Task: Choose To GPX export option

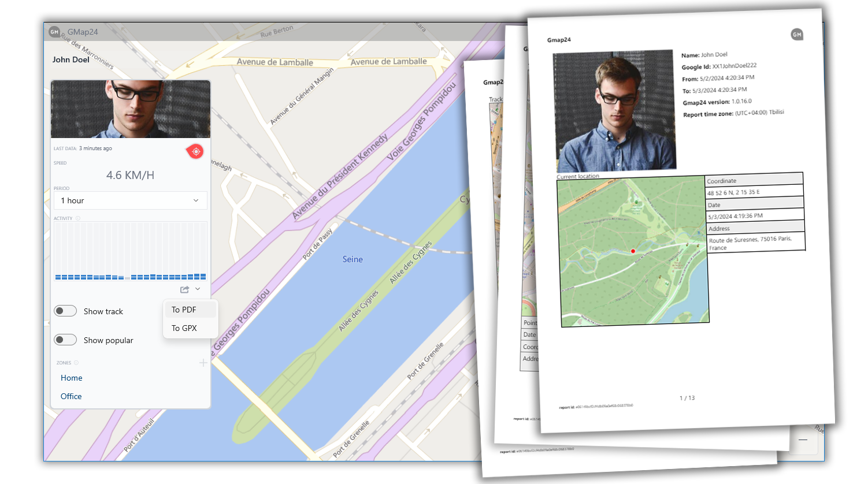Action: (191, 328)
